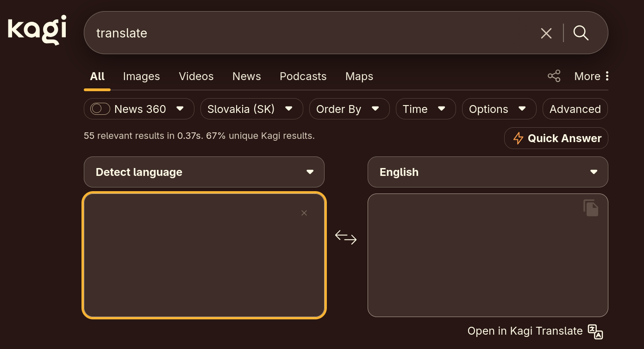The width and height of the screenshot is (644, 349).
Task: Clear the translation input text
Action: (x=304, y=213)
